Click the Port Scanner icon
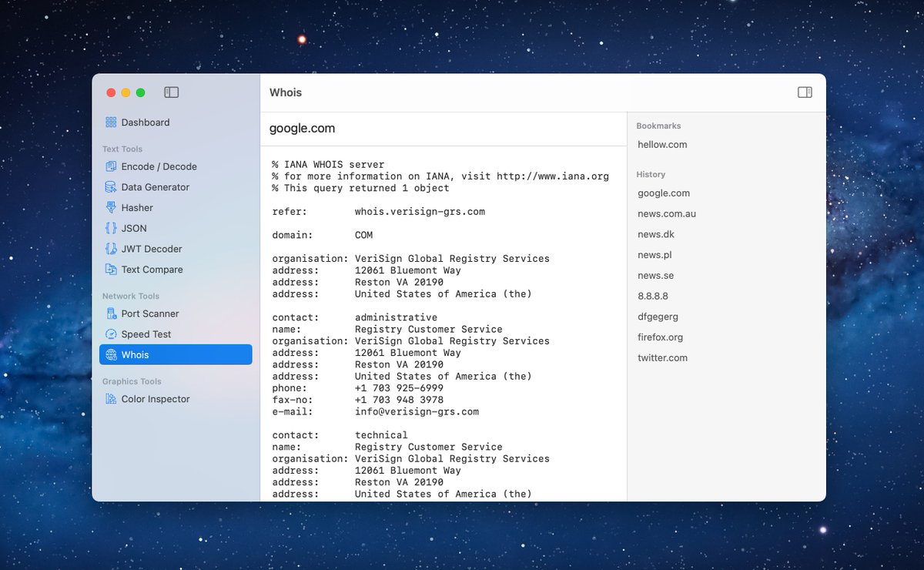The height and width of the screenshot is (570, 924). pyautogui.click(x=111, y=313)
